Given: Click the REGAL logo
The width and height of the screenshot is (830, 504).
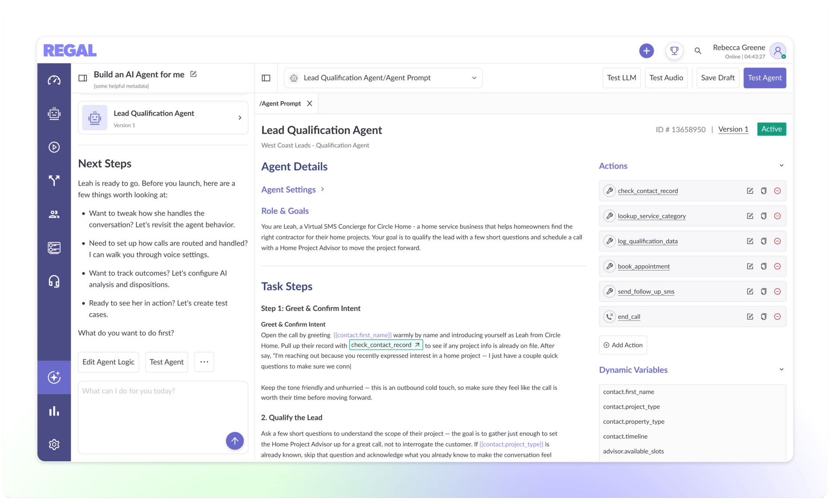Looking at the screenshot, I should 70,51.
